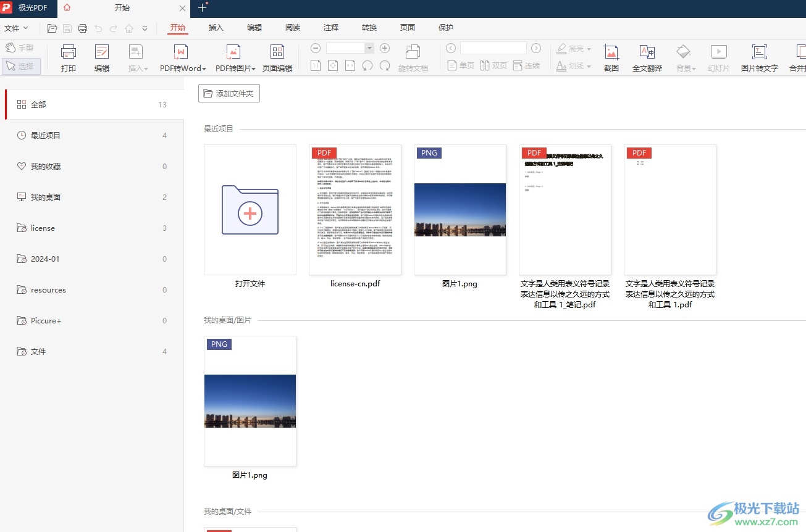
Task: Click the undo arrow icon
Action: click(98, 28)
